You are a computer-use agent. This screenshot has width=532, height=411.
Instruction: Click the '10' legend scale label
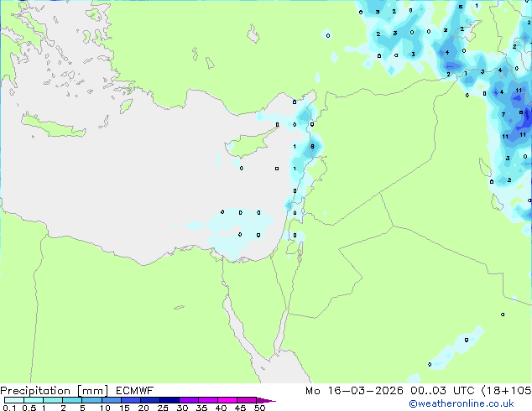(x=105, y=408)
